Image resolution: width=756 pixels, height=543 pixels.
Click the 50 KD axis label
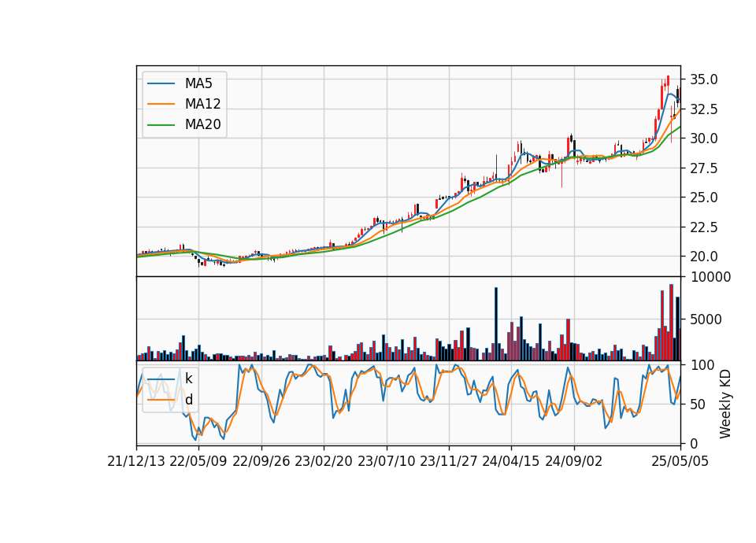(698, 404)
